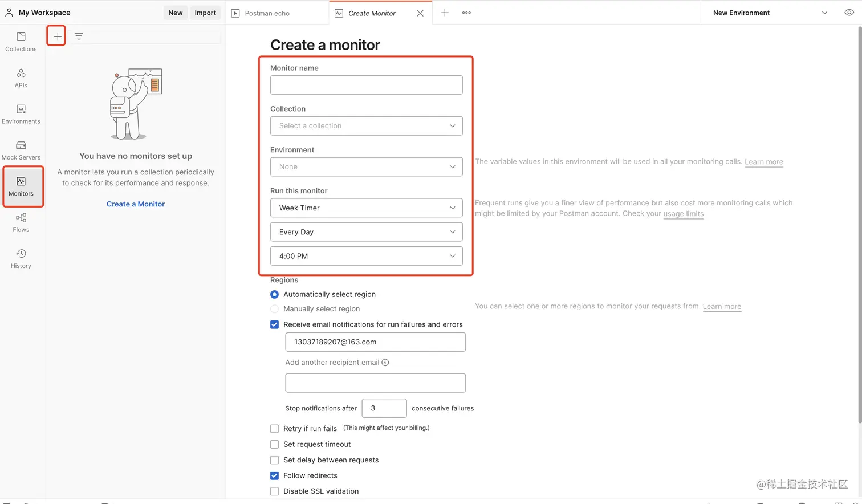The height and width of the screenshot is (504, 862).
Task: Click the Create a Monitor link
Action: click(136, 204)
